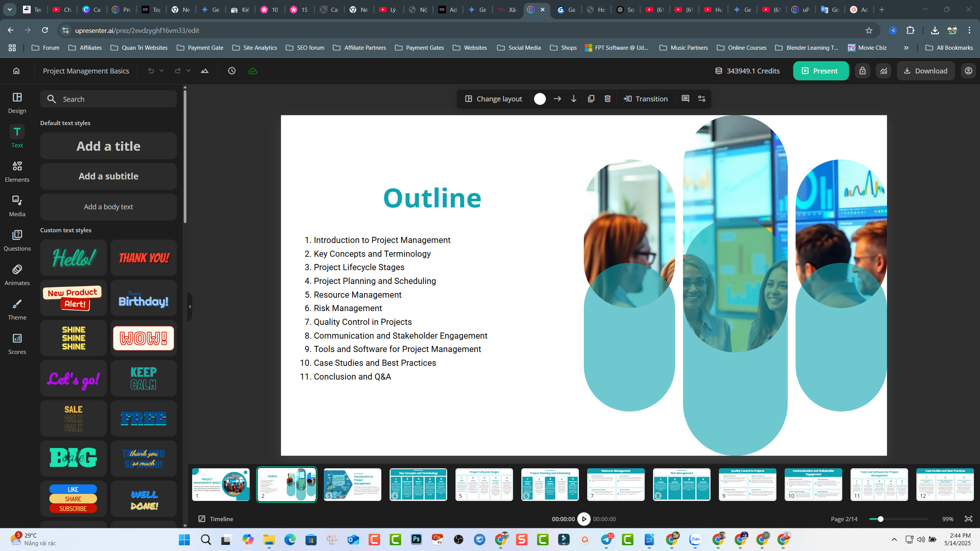This screenshot has height=551, width=980.
Task: Open the Scores panel
Action: pyautogui.click(x=17, y=343)
